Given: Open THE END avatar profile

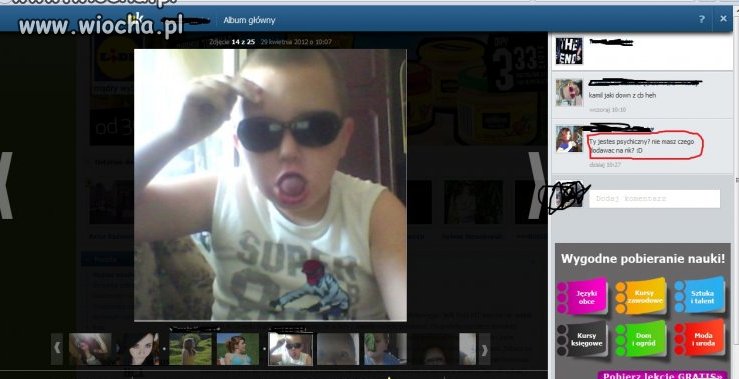Looking at the screenshot, I should [x=569, y=51].
